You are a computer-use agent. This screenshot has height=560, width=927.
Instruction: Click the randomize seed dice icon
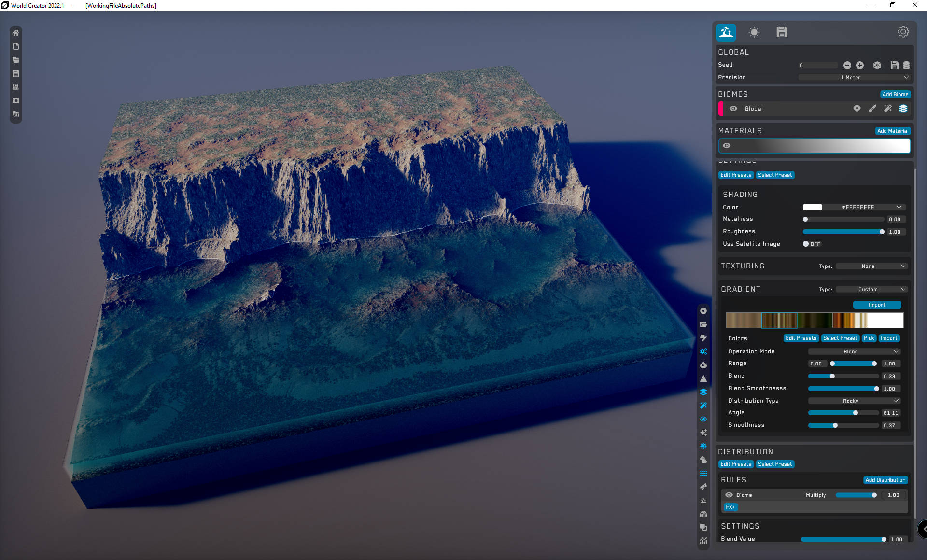(877, 65)
